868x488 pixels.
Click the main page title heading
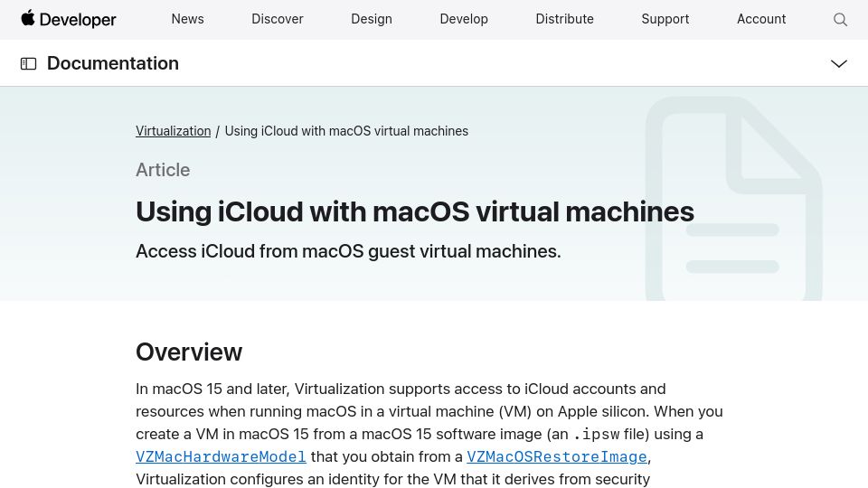415,211
